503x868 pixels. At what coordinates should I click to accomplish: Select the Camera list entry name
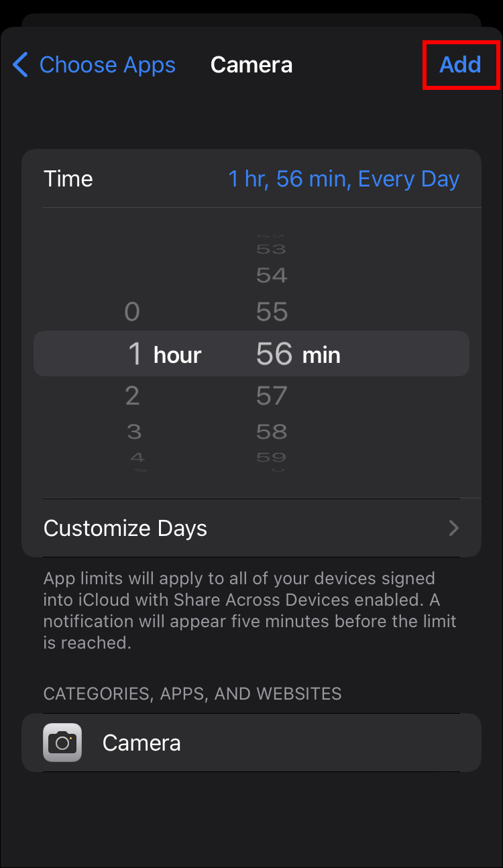tap(142, 743)
